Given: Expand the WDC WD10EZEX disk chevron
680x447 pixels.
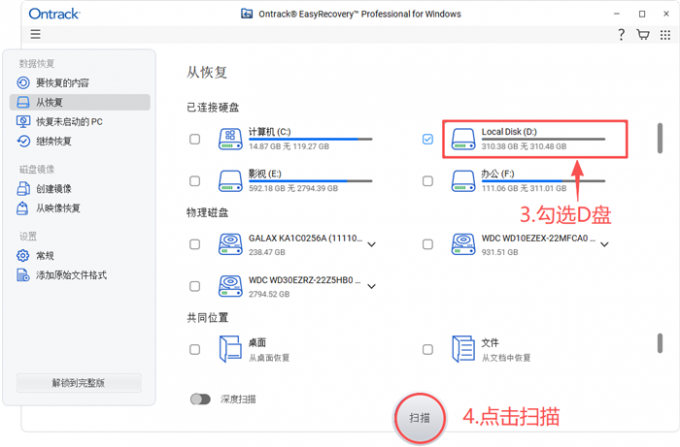Looking at the screenshot, I should pyautogui.click(x=605, y=245).
